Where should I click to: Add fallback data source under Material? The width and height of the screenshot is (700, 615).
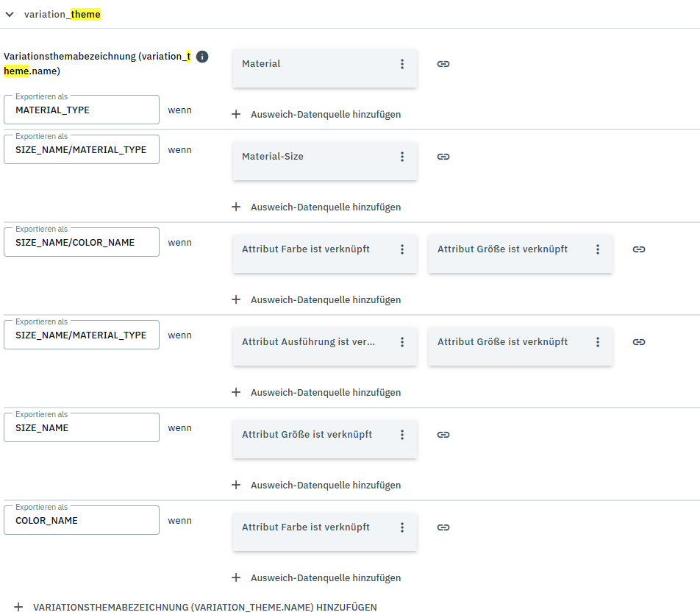click(317, 114)
